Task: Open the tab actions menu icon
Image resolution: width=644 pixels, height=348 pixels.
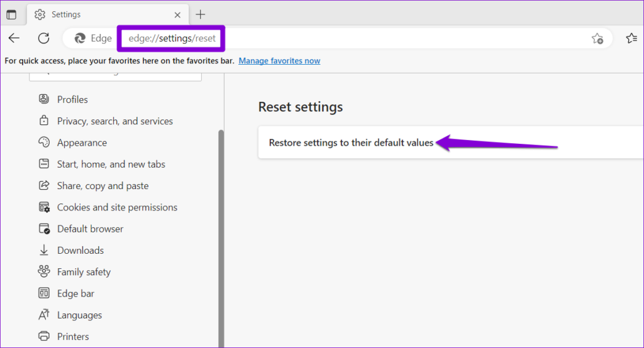Action: click(11, 15)
